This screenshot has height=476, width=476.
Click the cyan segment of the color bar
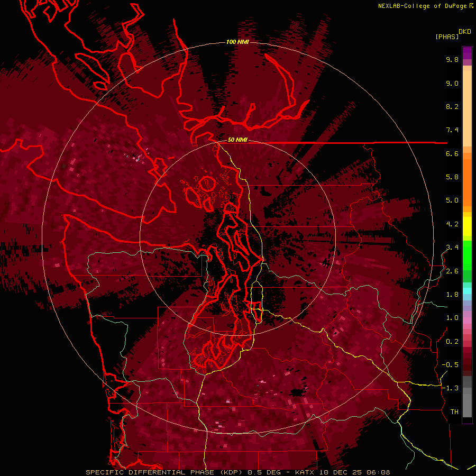click(467, 290)
